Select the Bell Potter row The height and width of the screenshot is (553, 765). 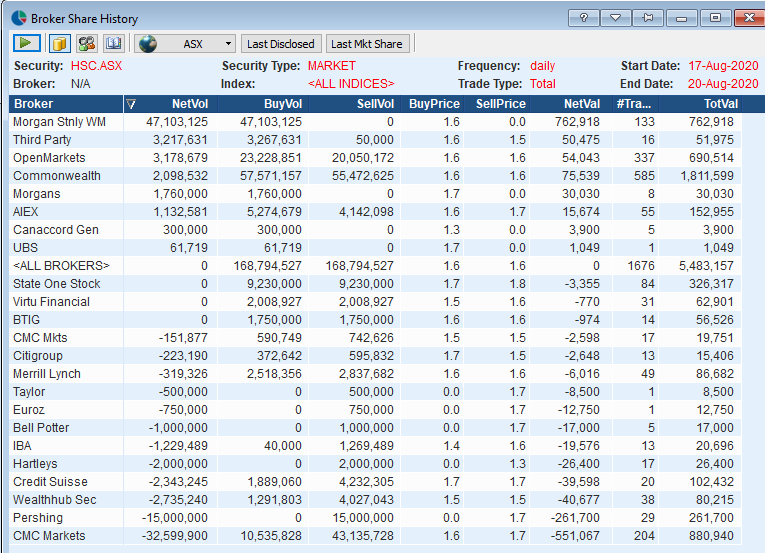(375, 428)
